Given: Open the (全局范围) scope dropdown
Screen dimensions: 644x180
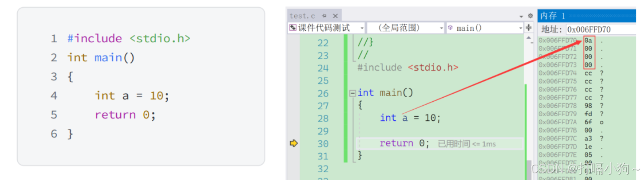Looking at the screenshot, I should [442, 28].
